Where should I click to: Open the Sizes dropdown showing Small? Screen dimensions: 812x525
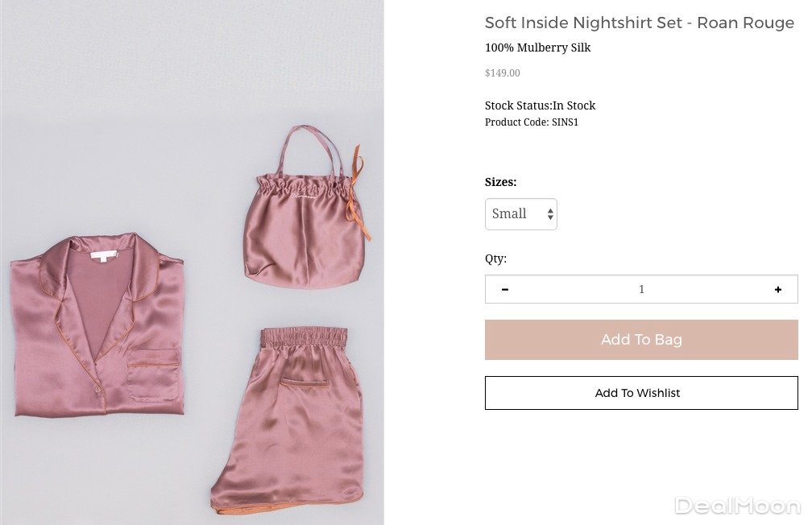[520, 214]
